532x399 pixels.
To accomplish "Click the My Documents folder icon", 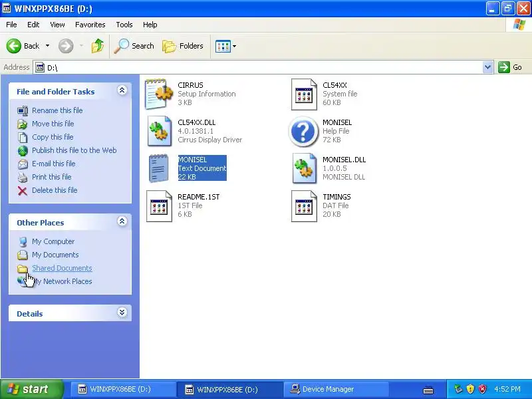I will (x=23, y=255).
